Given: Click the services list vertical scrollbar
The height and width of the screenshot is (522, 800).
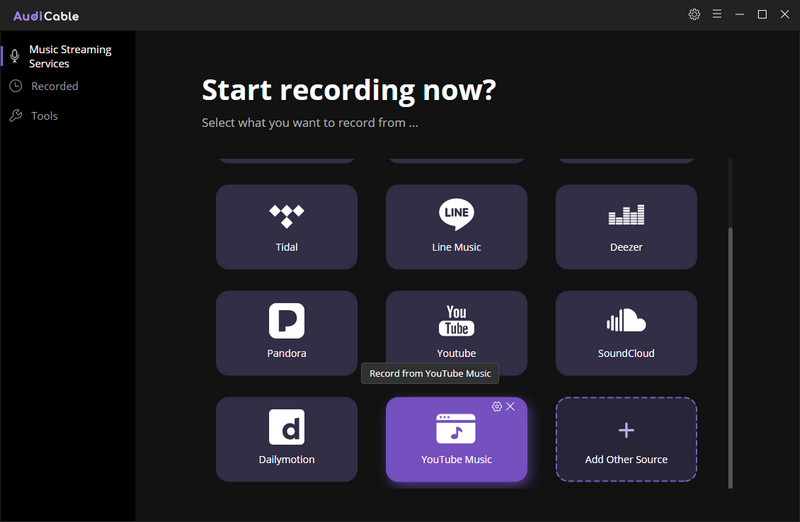Looking at the screenshot, I should click(x=730, y=357).
